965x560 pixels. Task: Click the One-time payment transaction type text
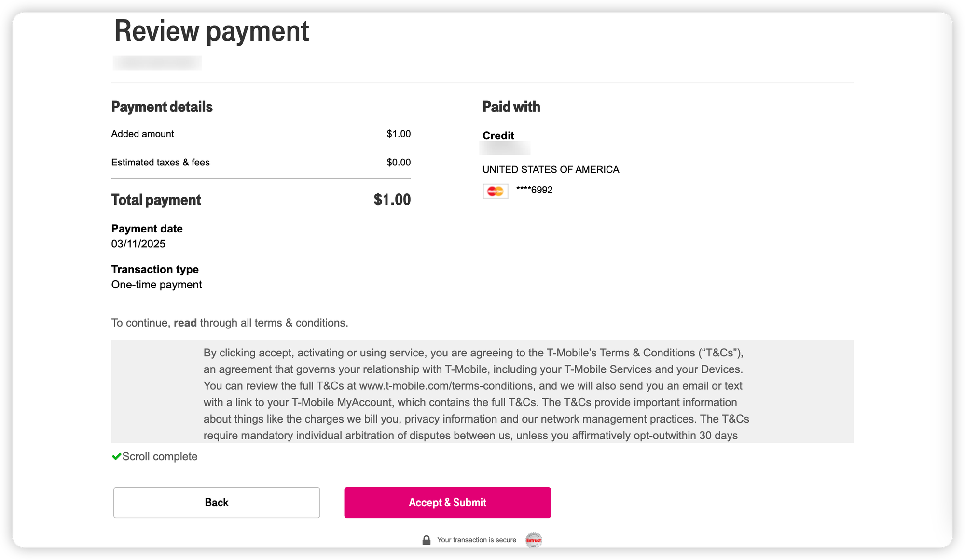pos(156,285)
